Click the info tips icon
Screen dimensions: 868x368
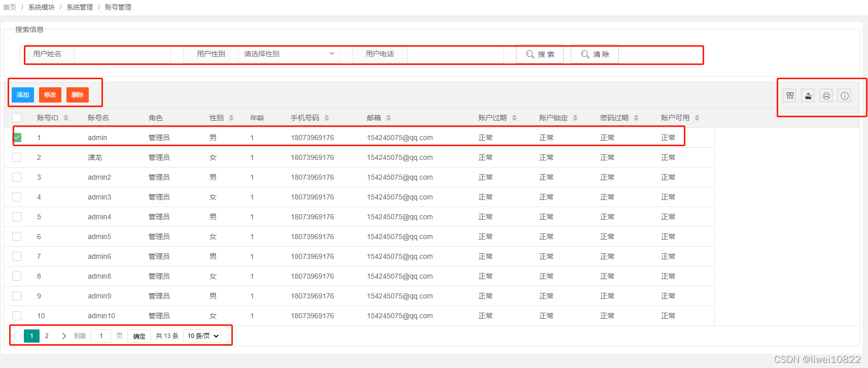(x=845, y=95)
